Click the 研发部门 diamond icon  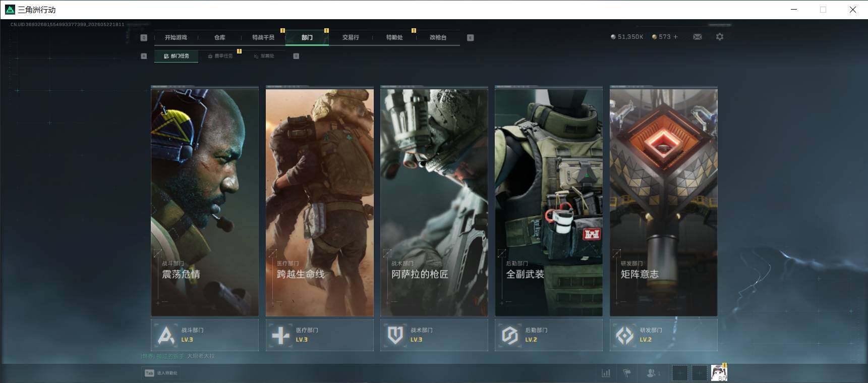[x=625, y=335]
